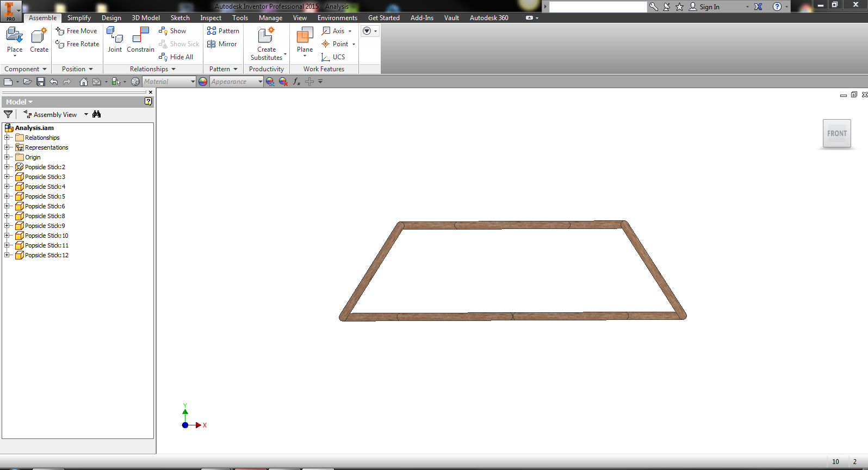
Task: Expand the Popsicle Stick:2 tree node
Action: [7, 167]
